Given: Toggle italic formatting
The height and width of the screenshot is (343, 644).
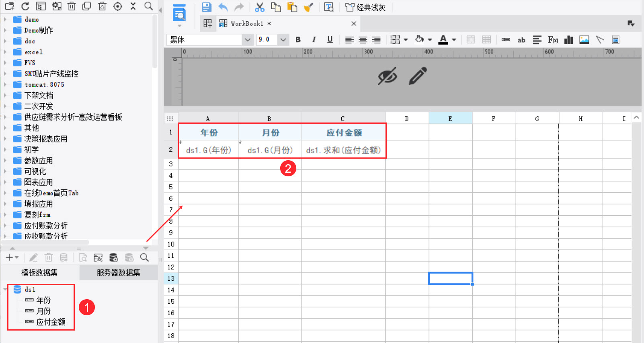Looking at the screenshot, I should 314,39.
